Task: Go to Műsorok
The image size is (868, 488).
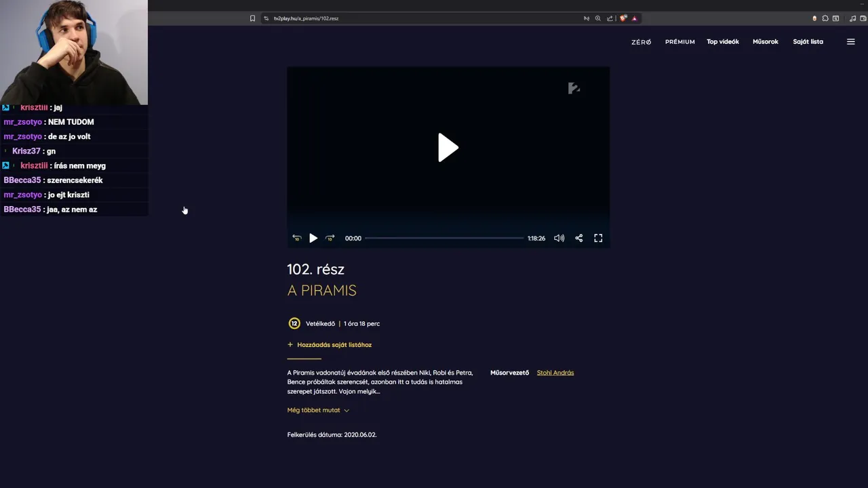Action: [x=766, y=42]
